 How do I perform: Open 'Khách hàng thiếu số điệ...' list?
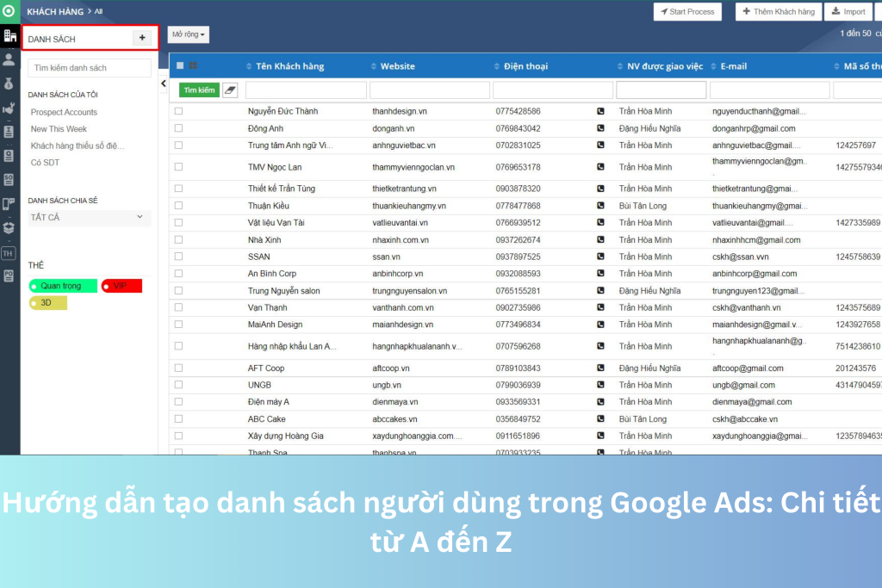78,146
